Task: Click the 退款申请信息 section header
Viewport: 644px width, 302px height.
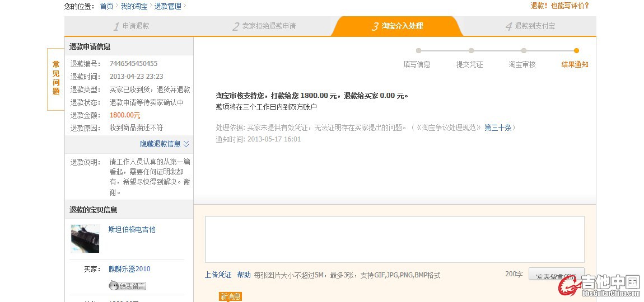Action: [x=129, y=47]
